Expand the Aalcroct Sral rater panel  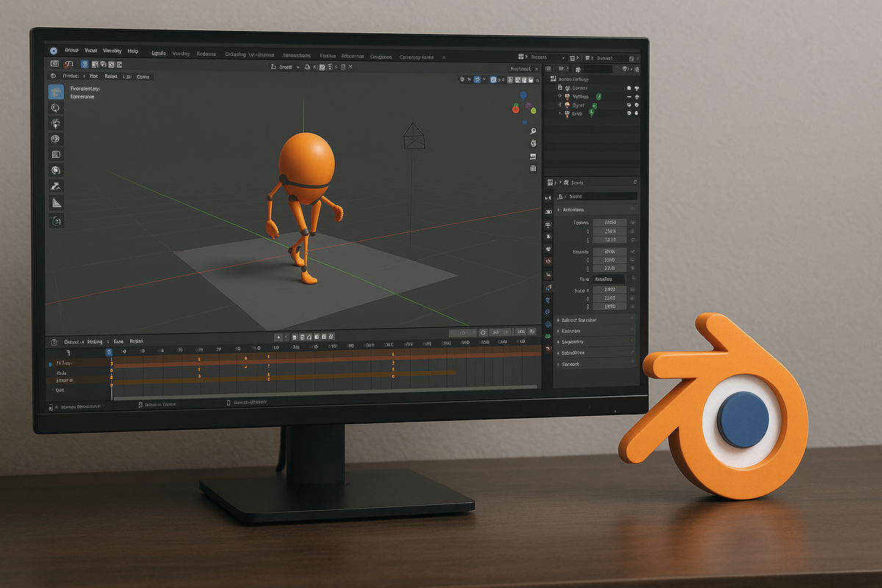pos(559,320)
